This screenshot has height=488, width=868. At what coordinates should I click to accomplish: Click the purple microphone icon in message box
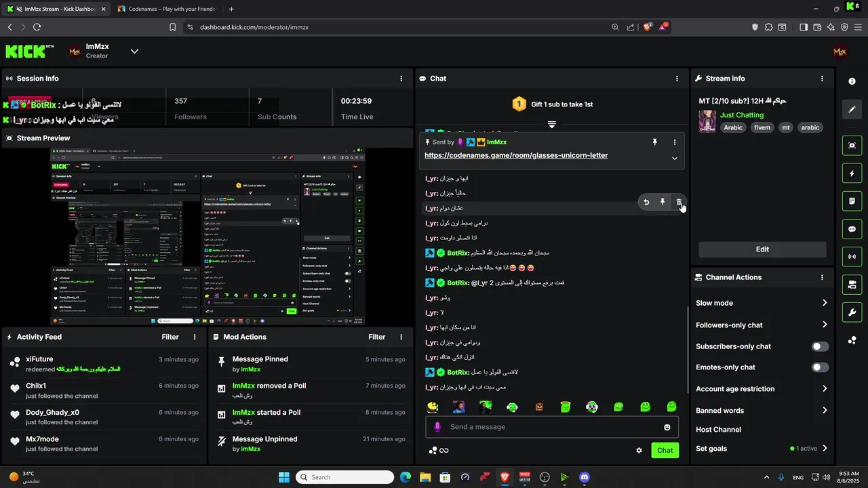437,427
